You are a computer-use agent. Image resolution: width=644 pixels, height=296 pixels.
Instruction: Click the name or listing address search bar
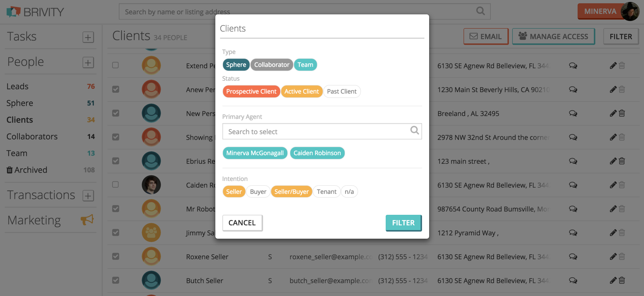[x=304, y=12]
